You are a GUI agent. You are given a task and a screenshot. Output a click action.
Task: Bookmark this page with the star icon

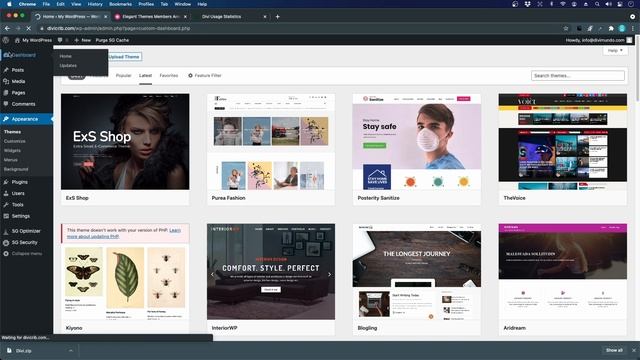pyautogui.click(x=566, y=28)
